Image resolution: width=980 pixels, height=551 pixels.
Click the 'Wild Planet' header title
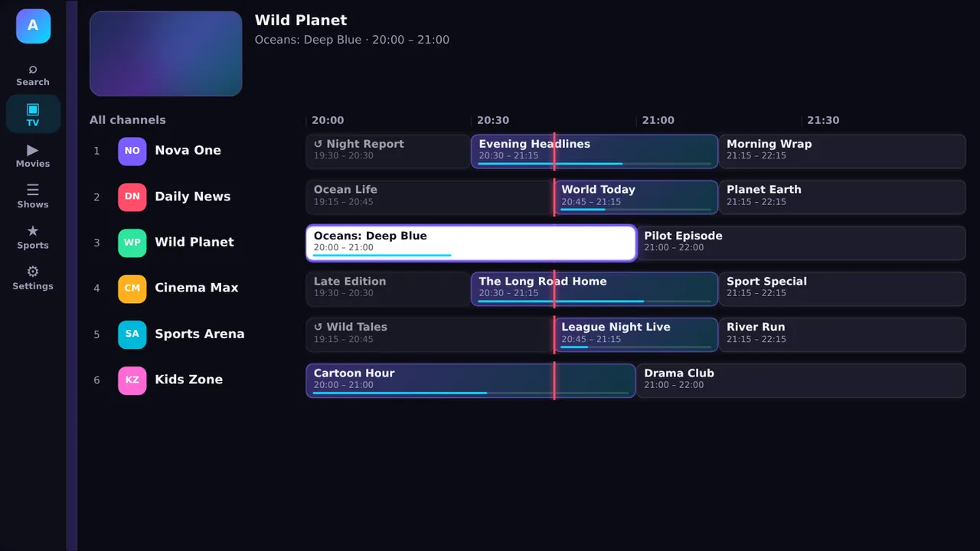[301, 21]
